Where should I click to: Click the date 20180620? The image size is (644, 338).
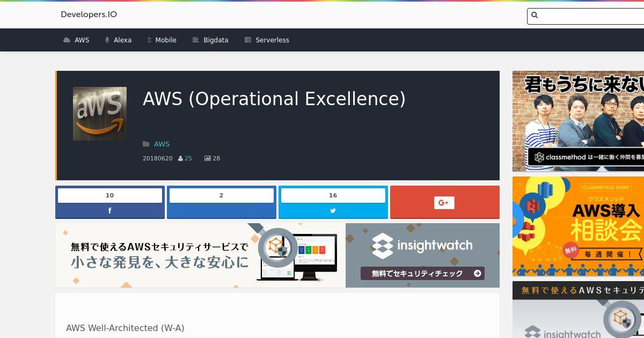click(158, 158)
